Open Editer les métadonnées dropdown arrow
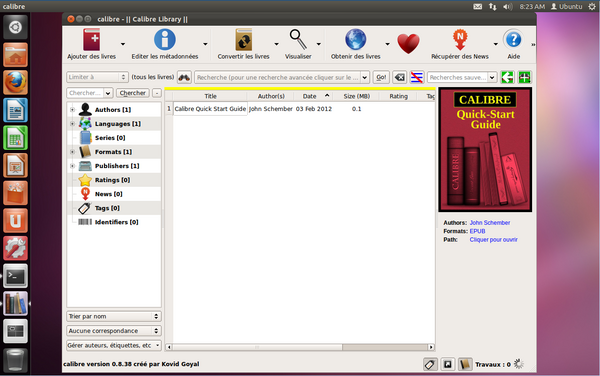The image size is (600, 376). [x=205, y=44]
